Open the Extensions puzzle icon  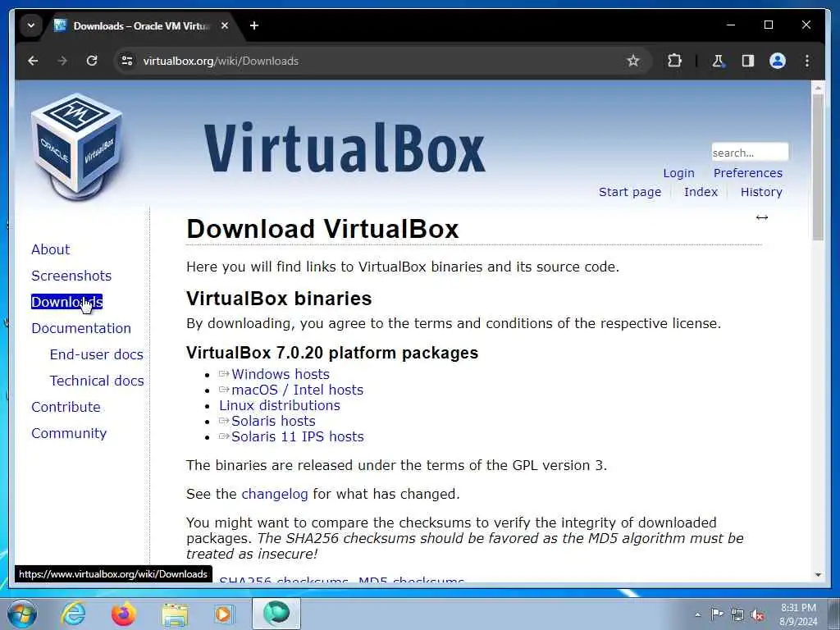pyautogui.click(x=674, y=61)
